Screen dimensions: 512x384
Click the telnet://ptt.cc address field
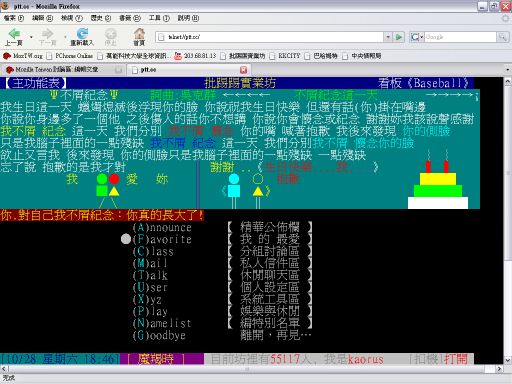pos(270,37)
